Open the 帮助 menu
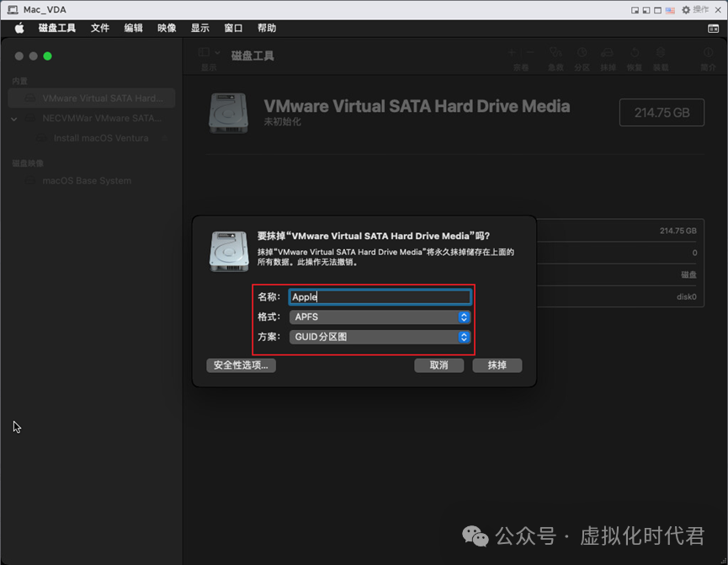 pos(267,29)
